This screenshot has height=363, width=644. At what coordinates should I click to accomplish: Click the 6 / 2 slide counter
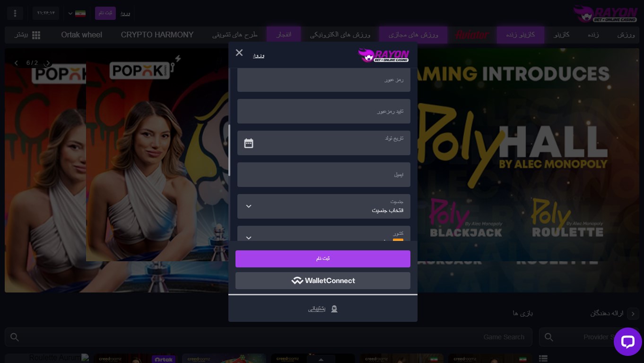tap(32, 62)
